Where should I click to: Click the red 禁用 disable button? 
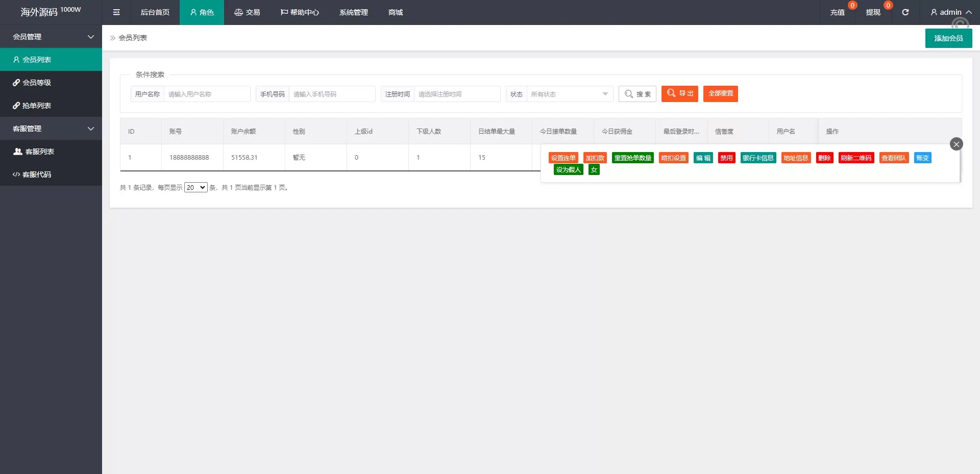[726, 158]
